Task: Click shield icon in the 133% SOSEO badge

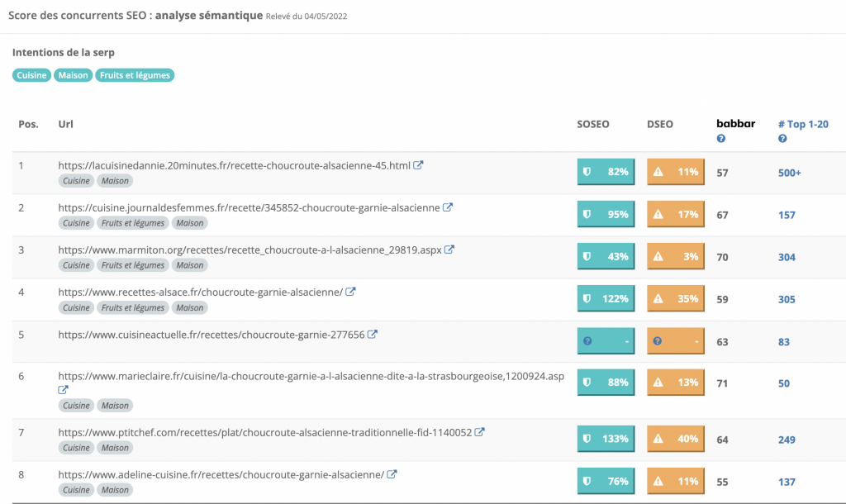Action: coord(587,439)
